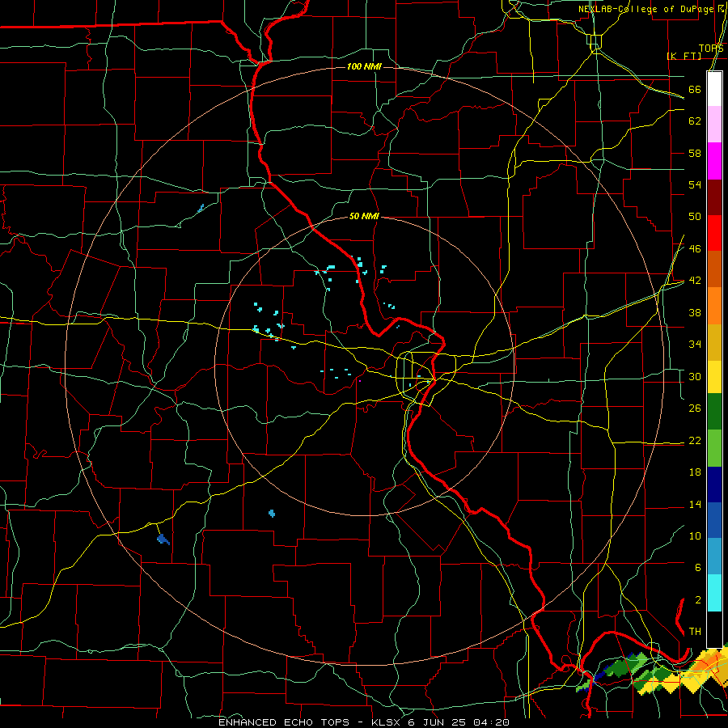Click the "14" scale value

pos(695,504)
